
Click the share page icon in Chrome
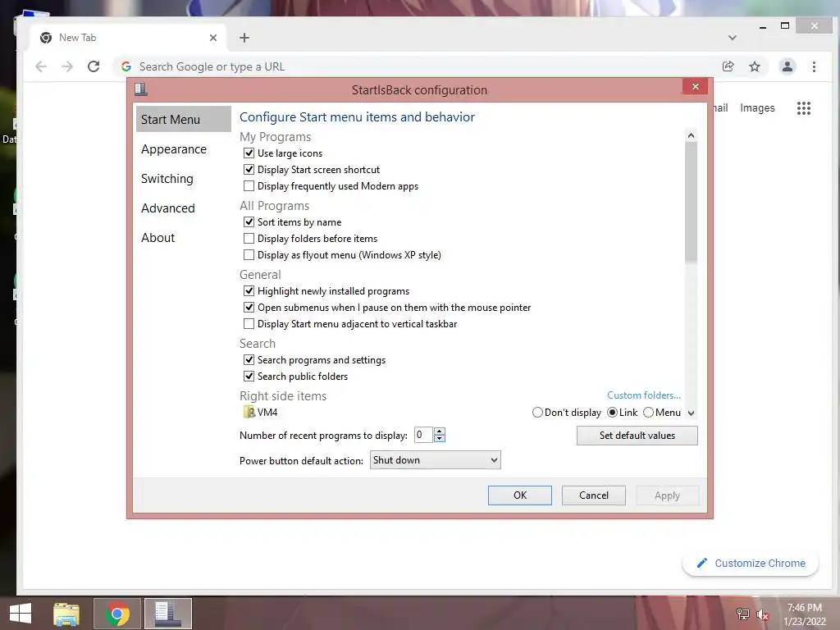728,66
